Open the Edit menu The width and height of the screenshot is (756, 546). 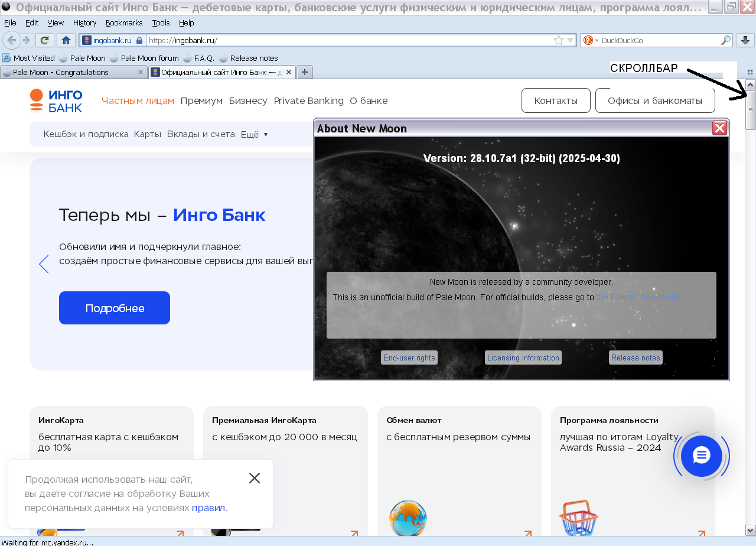coord(32,22)
